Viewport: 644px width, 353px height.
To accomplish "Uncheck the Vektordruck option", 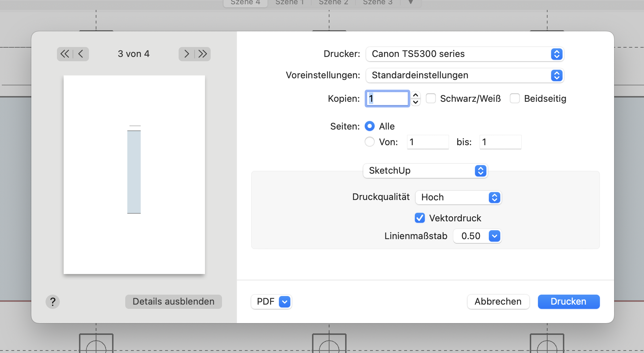I will pos(420,218).
